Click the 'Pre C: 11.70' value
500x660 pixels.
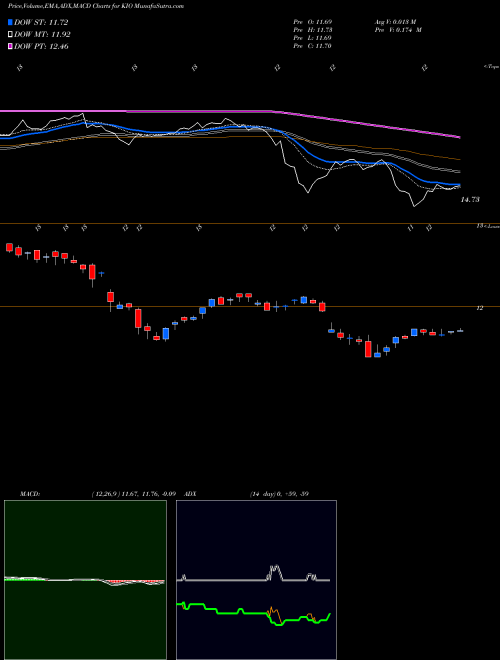(313, 46)
